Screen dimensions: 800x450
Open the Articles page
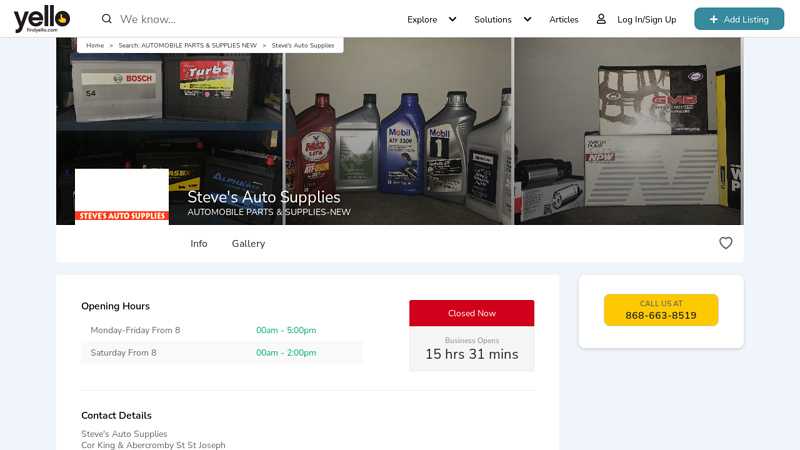(x=564, y=19)
